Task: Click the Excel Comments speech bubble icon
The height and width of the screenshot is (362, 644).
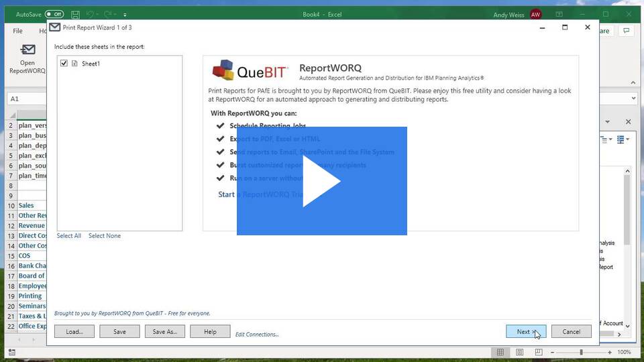Action: (627, 31)
